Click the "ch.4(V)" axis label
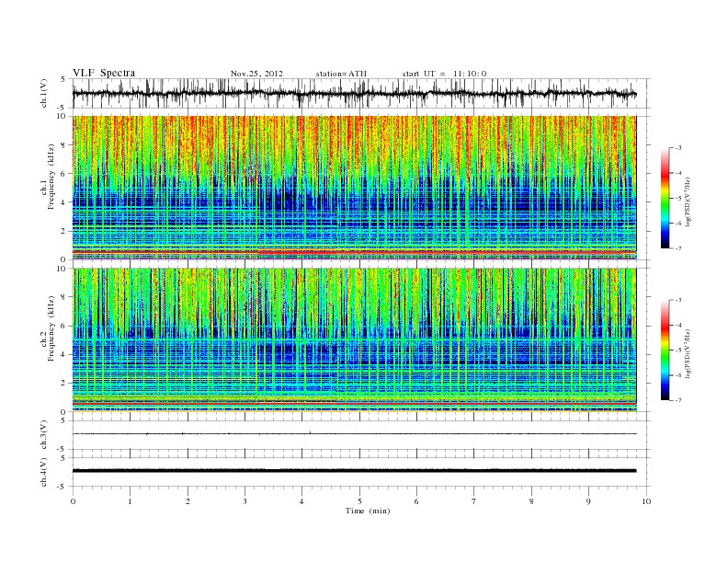This screenshot has height=563, width=728. (44, 472)
